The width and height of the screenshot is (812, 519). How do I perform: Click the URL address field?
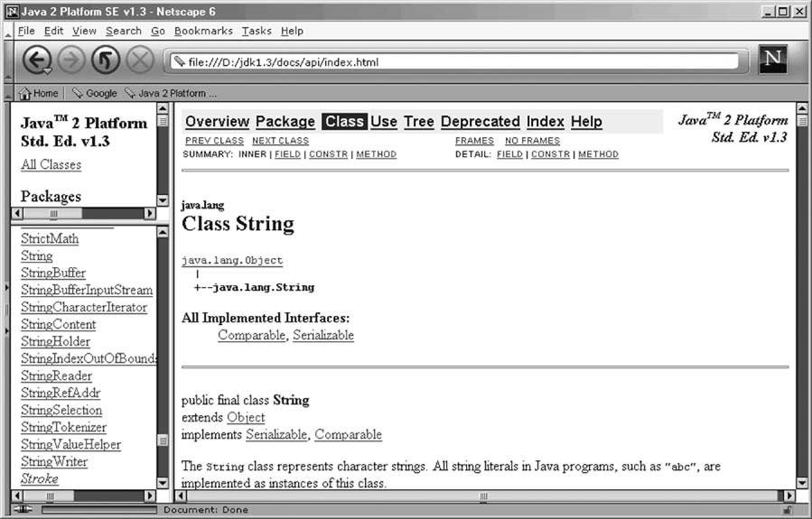[454, 61]
